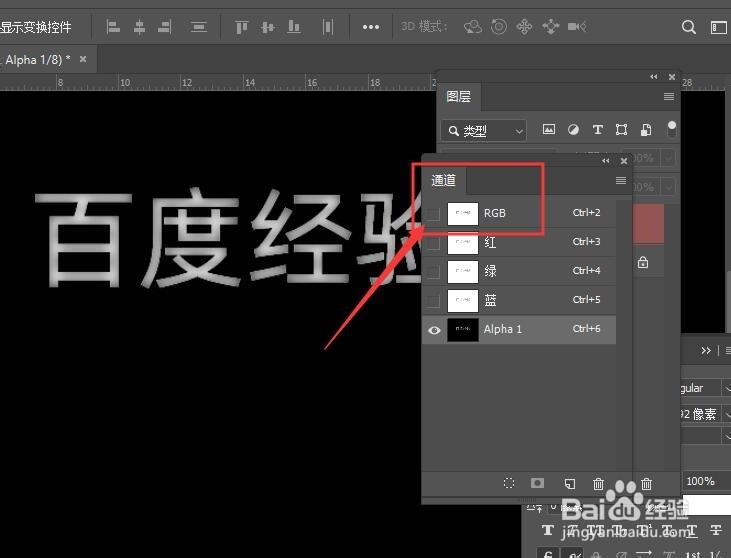Click the align top edges icon
Image resolution: width=731 pixels, height=558 pixels.
point(241,27)
